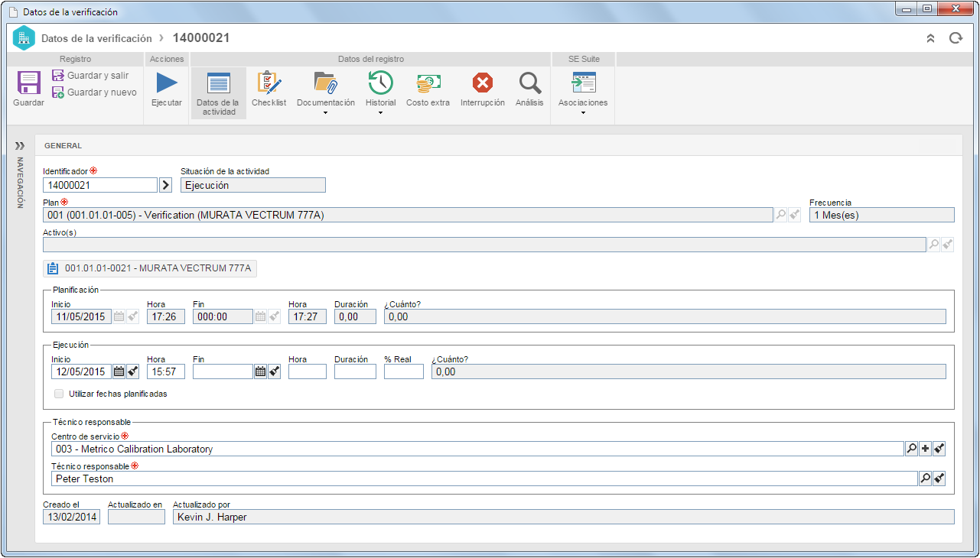Click the clear icon for the Activo(s) field
This screenshot has width=980, height=558.
(x=948, y=245)
